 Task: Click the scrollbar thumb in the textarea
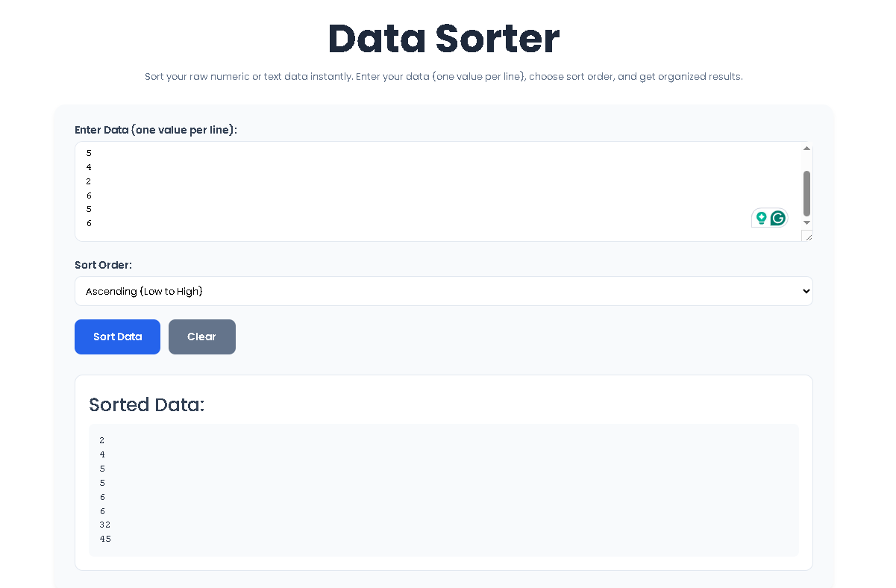(806, 190)
